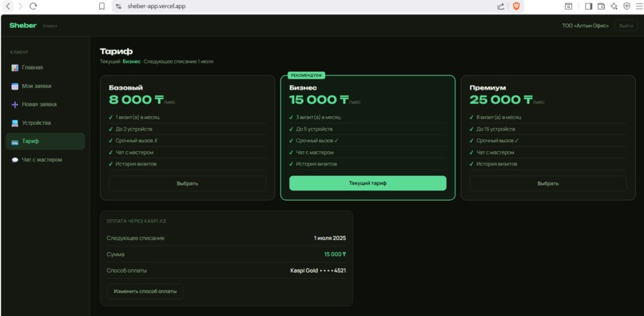This screenshot has height=316, width=644.
Task: Click the plus icon beside Новая заявка
Action: tap(15, 105)
